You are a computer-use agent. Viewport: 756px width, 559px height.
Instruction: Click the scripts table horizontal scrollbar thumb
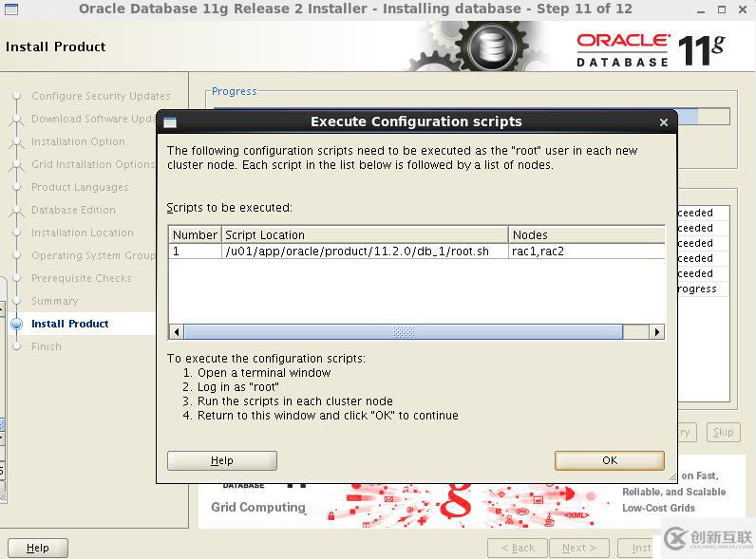pyautogui.click(x=403, y=332)
